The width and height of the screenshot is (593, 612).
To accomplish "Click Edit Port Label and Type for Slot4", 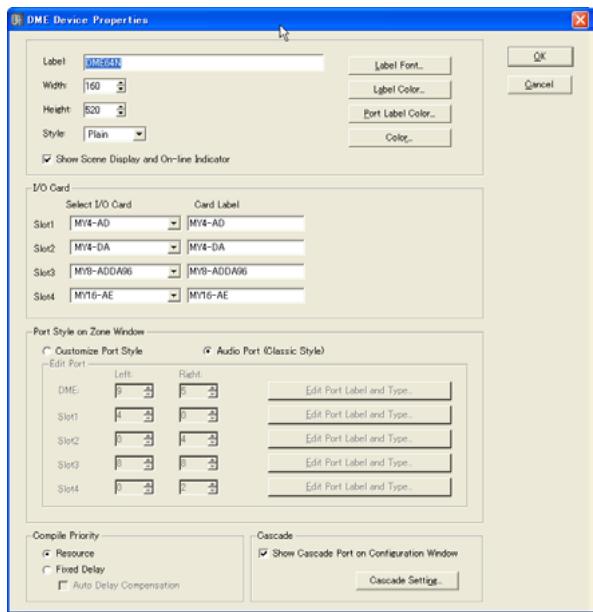I will click(360, 487).
